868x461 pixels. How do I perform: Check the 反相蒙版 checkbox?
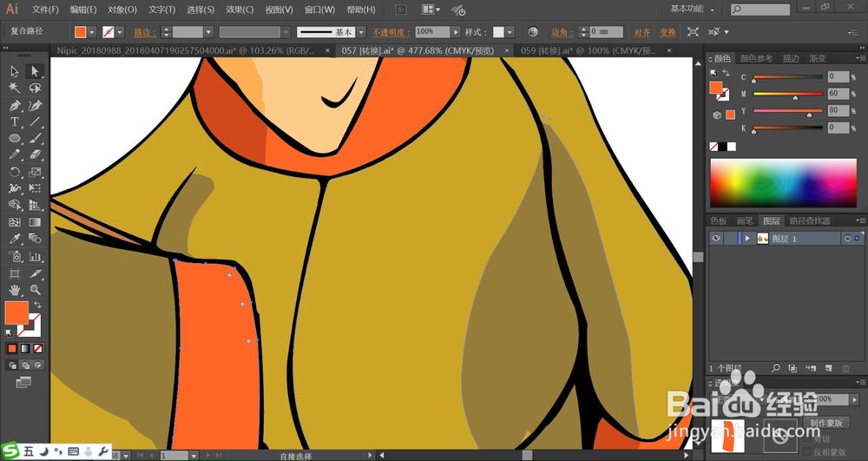[x=807, y=452]
